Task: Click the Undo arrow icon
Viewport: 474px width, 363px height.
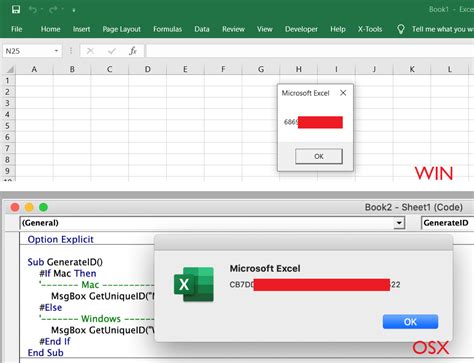Action: [32, 10]
